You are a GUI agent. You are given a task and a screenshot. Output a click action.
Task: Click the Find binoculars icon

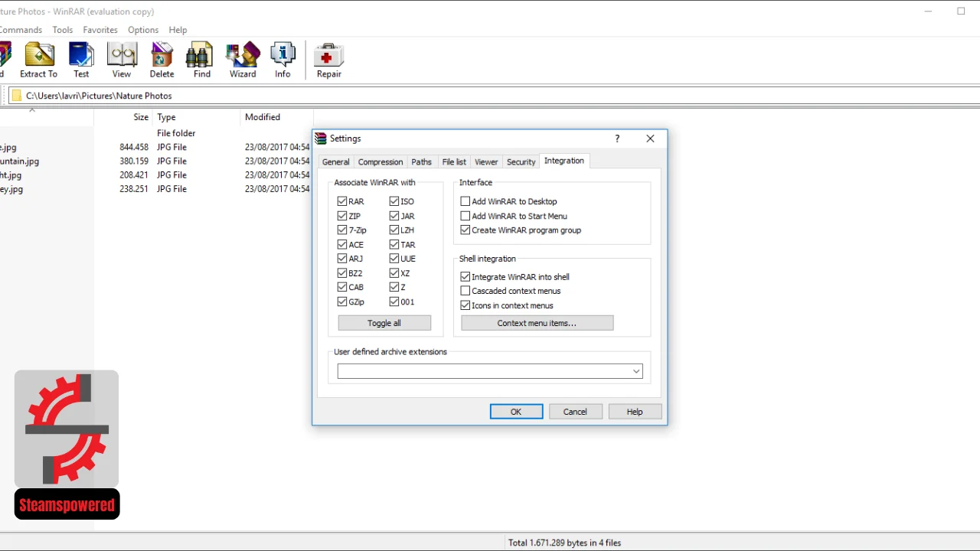click(x=202, y=60)
